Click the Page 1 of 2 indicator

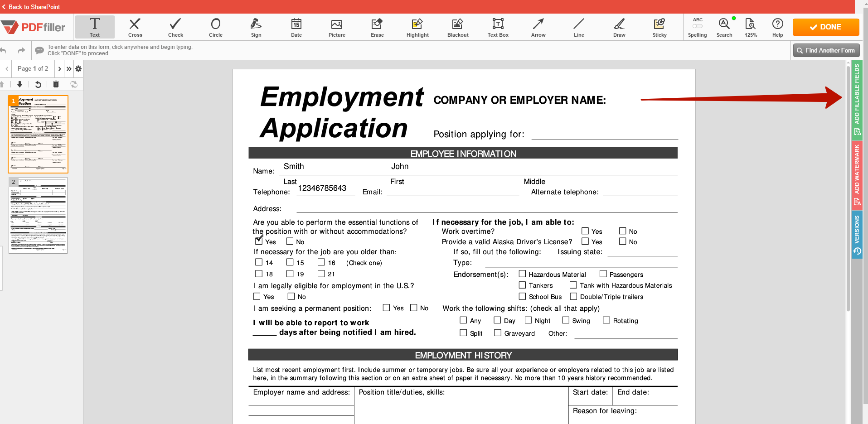pyautogui.click(x=33, y=69)
